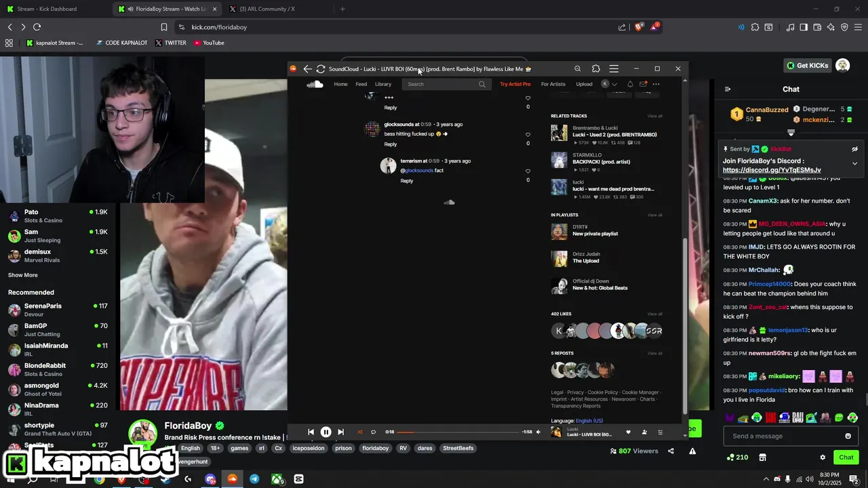Click Show More in sidebar channels
Viewport: 868px width, 488px height.
tap(23, 275)
